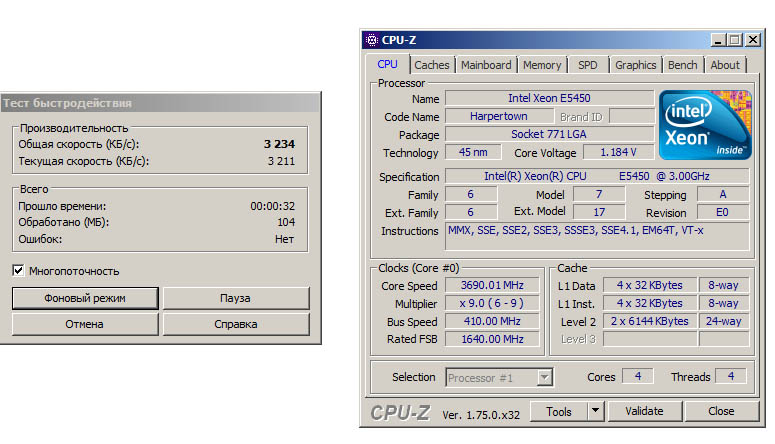Select the SPD tab
Screen dimensions: 775x444
pyautogui.click(x=588, y=65)
